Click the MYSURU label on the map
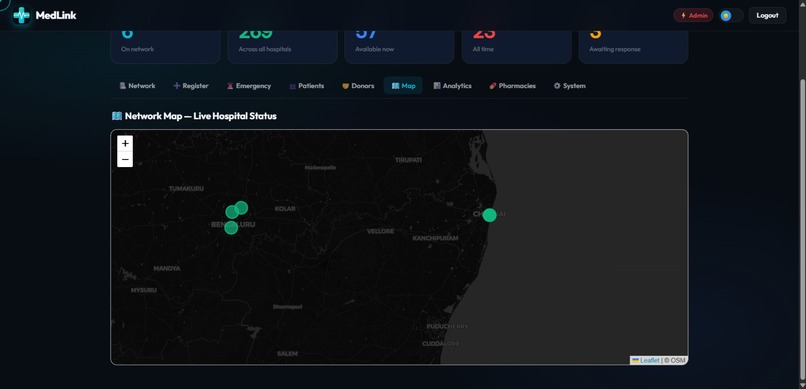 143,290
